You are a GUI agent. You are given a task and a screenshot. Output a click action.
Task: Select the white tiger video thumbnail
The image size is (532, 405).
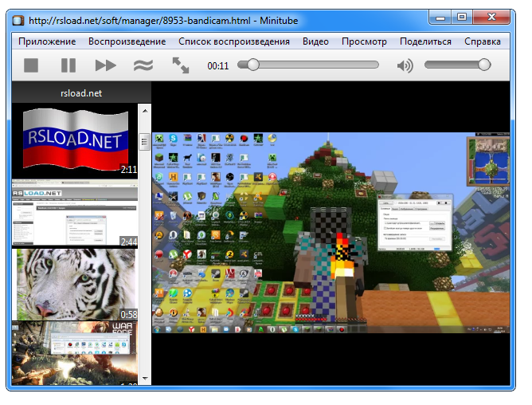coord(75,284)
